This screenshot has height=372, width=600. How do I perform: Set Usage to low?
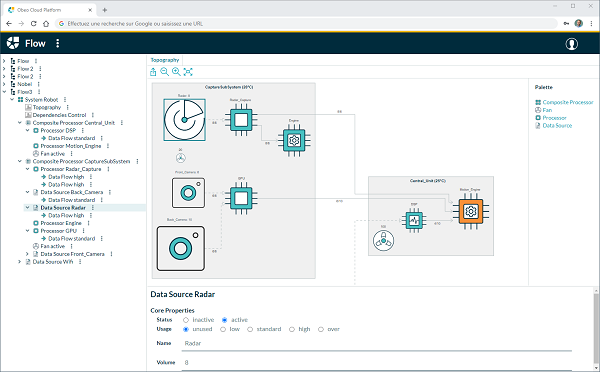pyautogui.click(x=223, y=329)
